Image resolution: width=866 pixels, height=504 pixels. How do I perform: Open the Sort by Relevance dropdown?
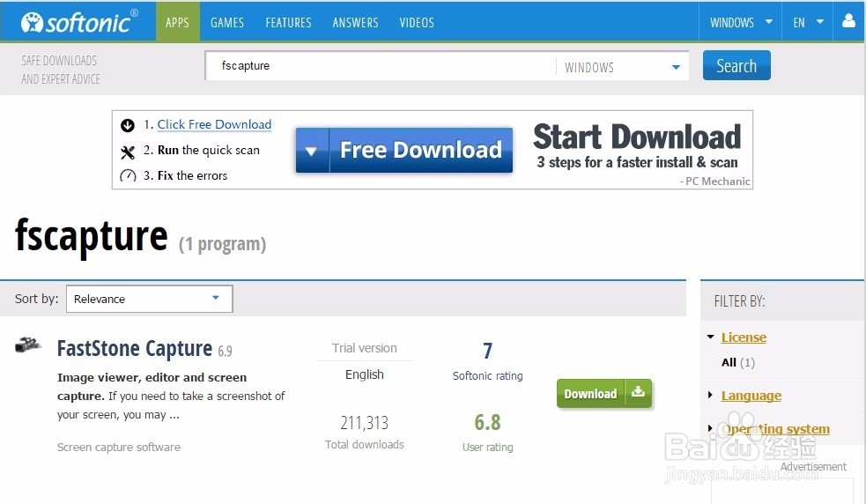149,299
